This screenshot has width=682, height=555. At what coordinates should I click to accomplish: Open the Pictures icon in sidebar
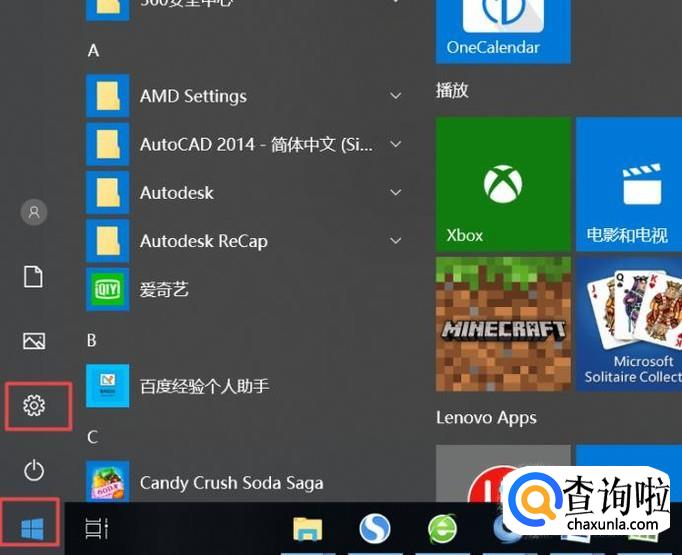pos(34,341)
